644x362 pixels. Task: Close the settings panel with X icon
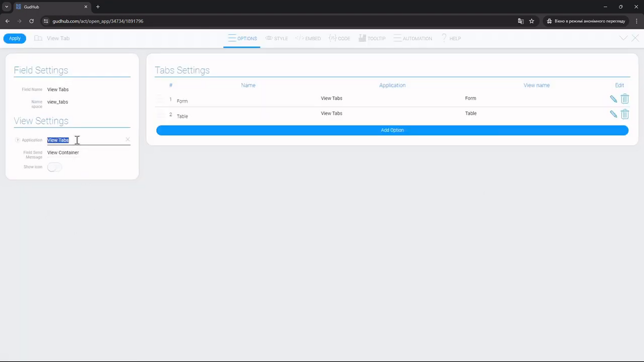(635, 38)
